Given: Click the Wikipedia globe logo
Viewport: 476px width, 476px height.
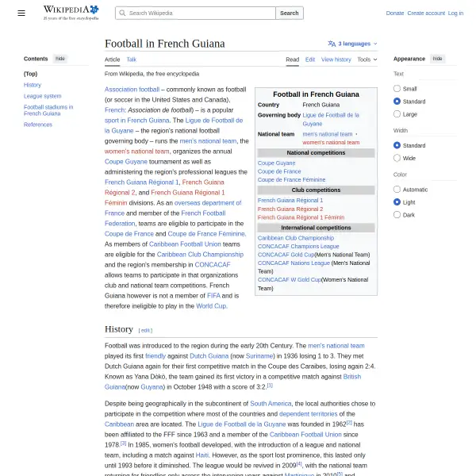Looking at the screenshot, I should click(94, 10).
